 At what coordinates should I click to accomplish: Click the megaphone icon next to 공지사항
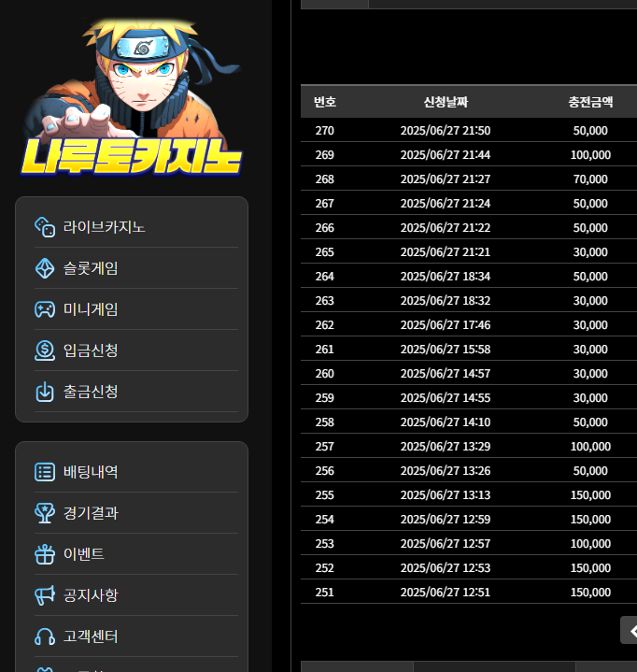(x=45, y=595)
